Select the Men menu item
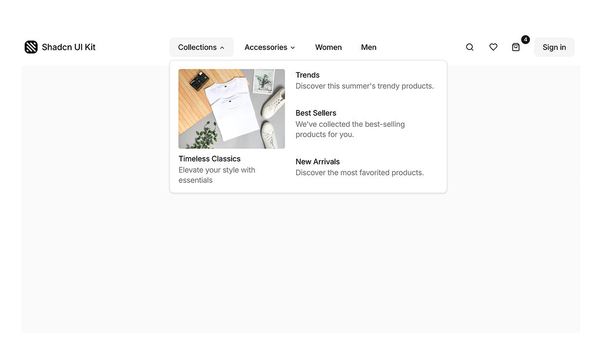Image resolution: width=602 pixels, height=364 pixels. coord(369,47)
